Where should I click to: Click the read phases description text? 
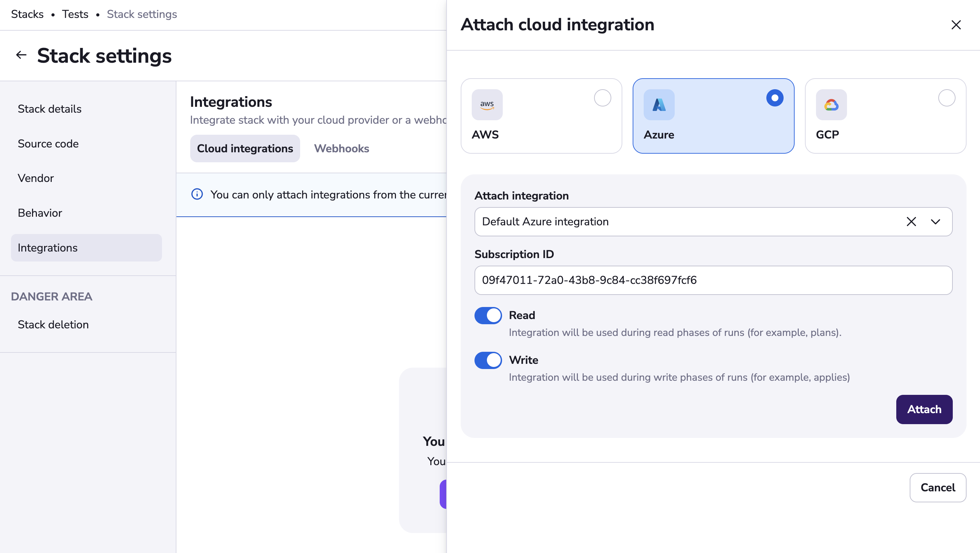coord(675,333)
